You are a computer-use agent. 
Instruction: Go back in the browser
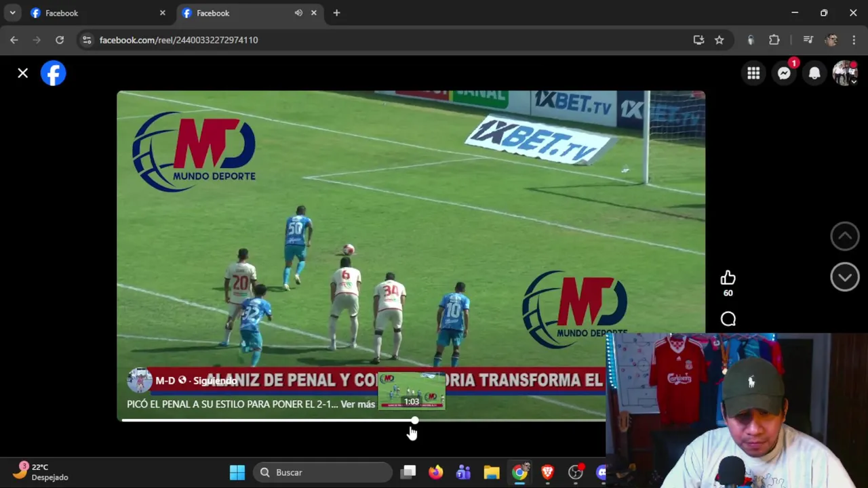[x=14, y=40]
